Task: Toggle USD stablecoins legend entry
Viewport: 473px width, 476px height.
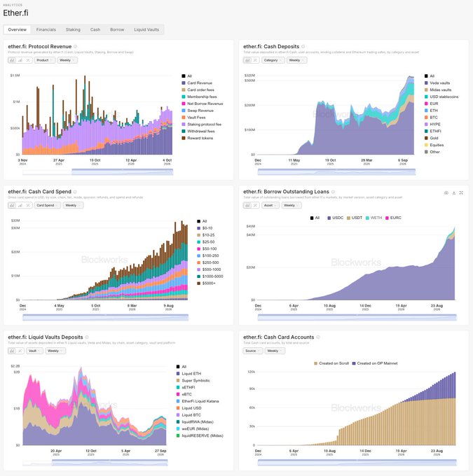Action: pyautogui.click(x=441, y=97)
